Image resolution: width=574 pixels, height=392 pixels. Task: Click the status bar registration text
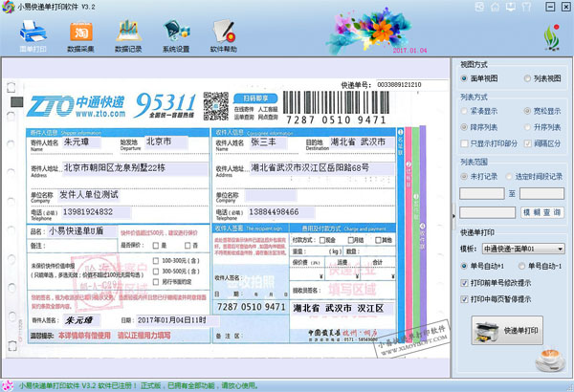click(x=139, y=385)
